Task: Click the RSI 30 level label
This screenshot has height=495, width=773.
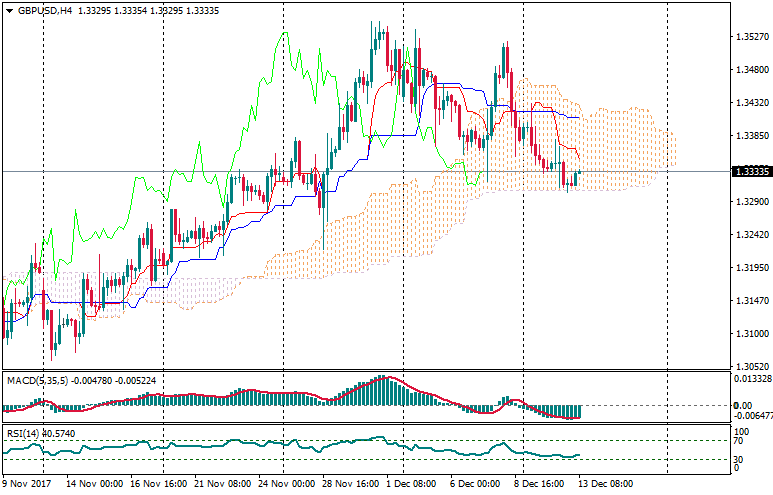Action: (741, 459)
